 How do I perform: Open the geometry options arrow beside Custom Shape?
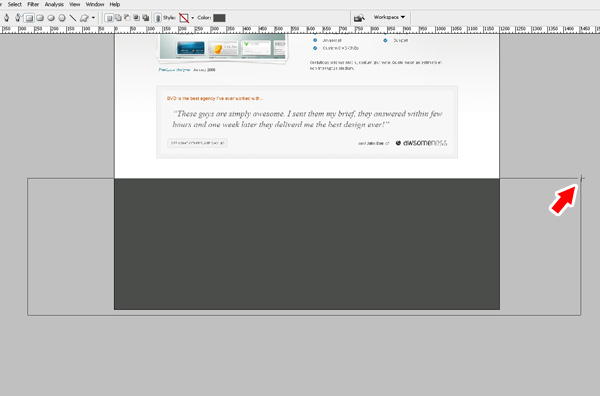click(x=93, y=18)
